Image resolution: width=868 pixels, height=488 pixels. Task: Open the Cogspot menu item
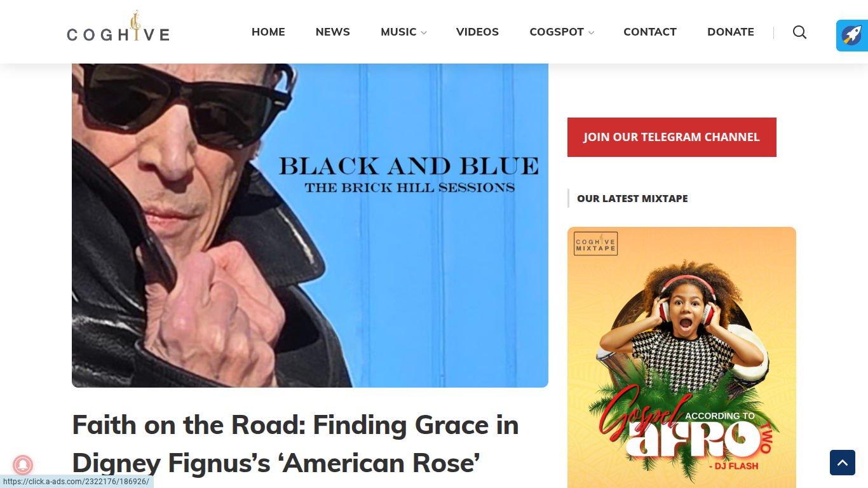(557, 32)
